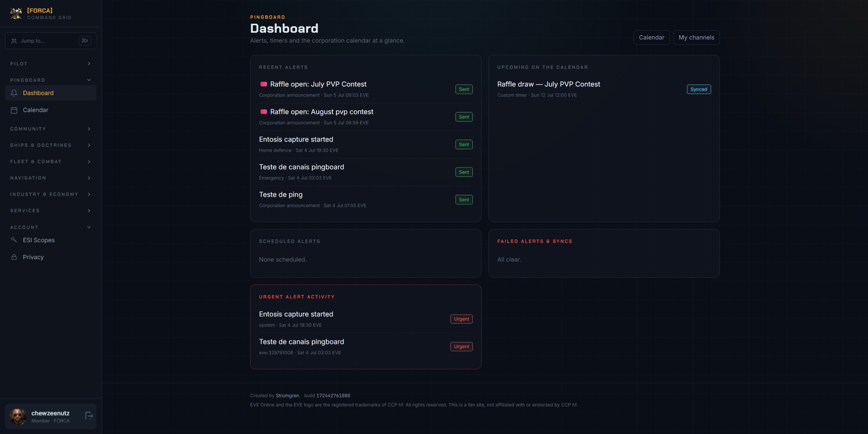Image resolution: width=868 pixels, height=434 pixels.
Task: Click the Sent badge on July PVP Contest
Action: (x=464, y=89)
